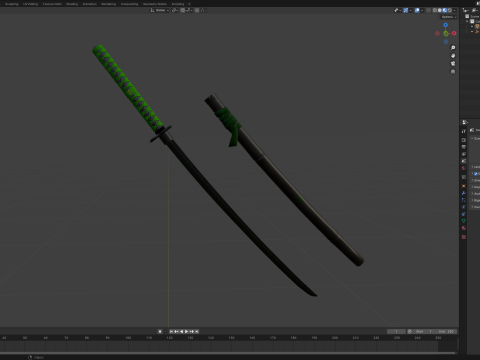Open the overlays options dropdown arrow
480x360 pixels.
click(x=422, y=10)
